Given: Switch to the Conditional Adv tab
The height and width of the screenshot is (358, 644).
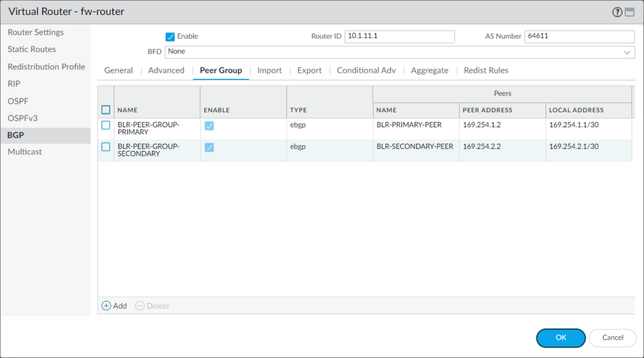Looking at the screenshot, I should (x=366, y=70).
